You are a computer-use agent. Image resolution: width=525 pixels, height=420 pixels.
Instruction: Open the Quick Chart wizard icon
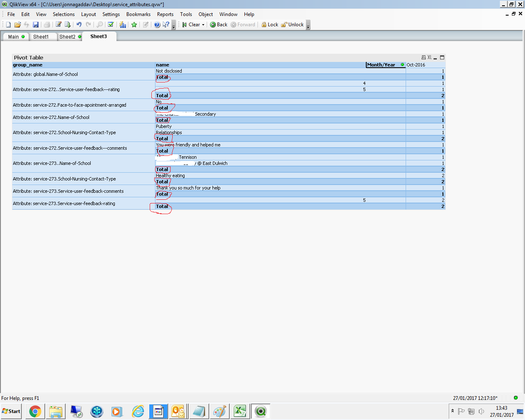123,25
